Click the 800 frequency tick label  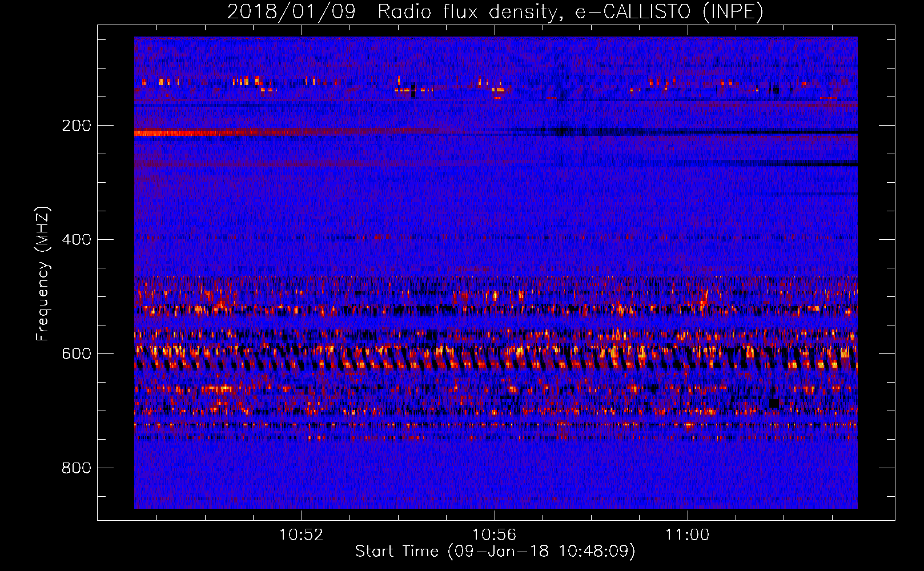tap(77, 468)
